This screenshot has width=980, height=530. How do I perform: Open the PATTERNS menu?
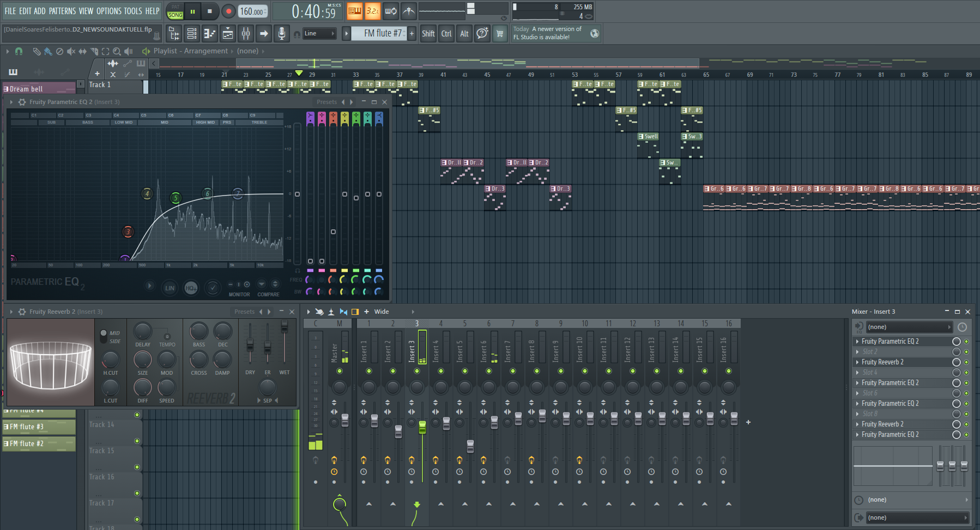coord(63,11)
